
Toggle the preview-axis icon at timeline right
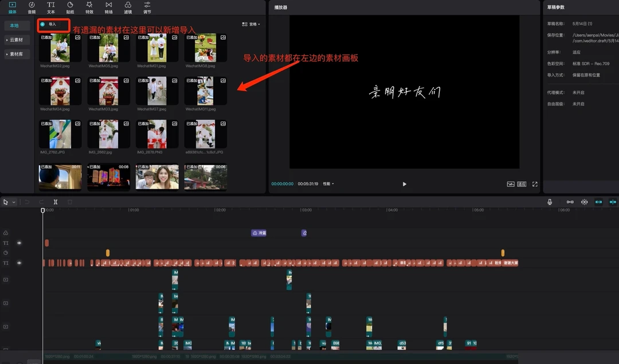pyautogui.click(x=613, y=202)
